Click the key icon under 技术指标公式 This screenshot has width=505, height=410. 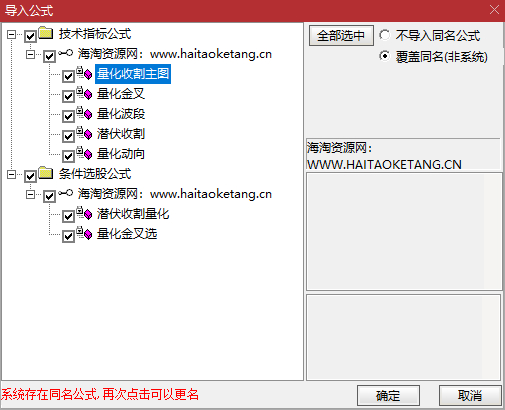tap(65, 53)
